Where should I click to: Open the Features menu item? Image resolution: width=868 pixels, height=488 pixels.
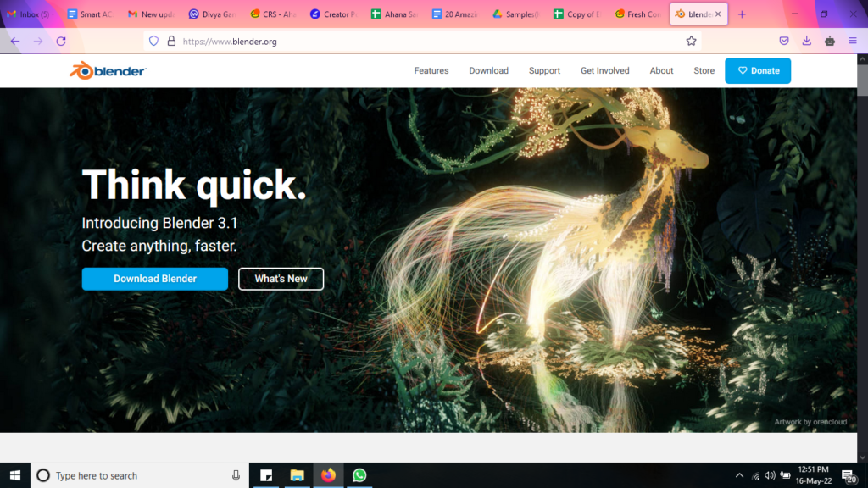[431, 71]
